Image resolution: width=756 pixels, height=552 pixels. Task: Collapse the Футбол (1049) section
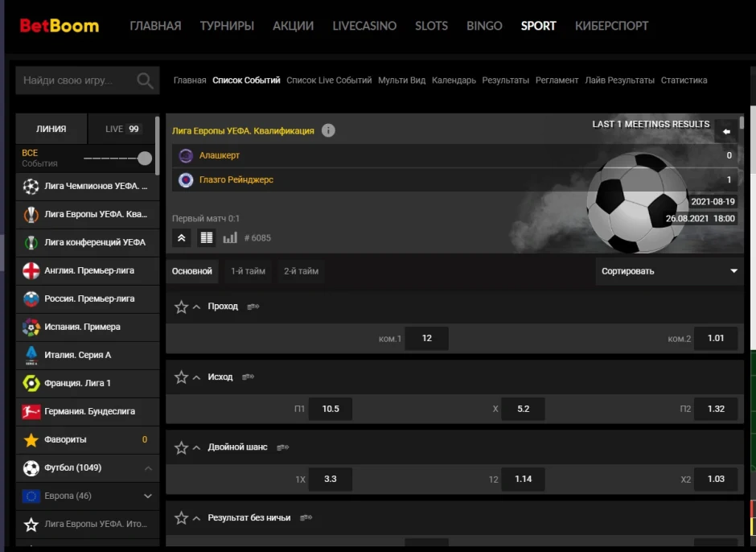click(x=147, y=468)
